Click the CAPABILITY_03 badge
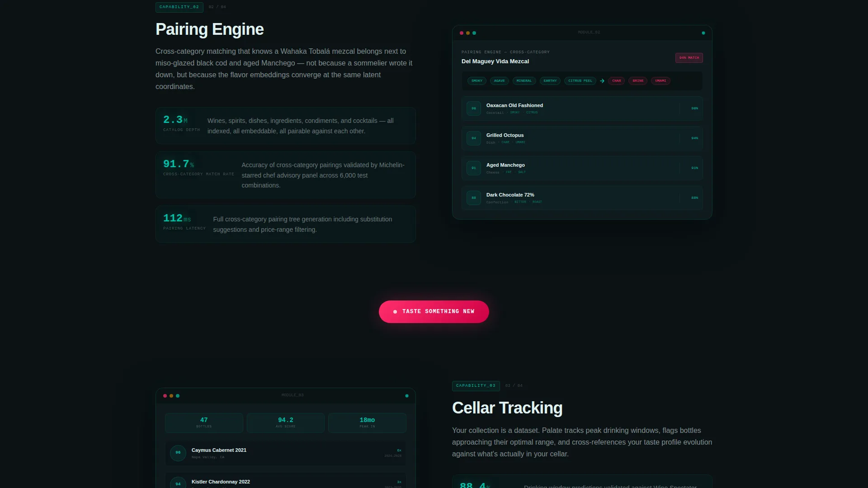Image resolution: width=868 pixels, height=488 pixels. pyautogui.click(x=476, y=386)
